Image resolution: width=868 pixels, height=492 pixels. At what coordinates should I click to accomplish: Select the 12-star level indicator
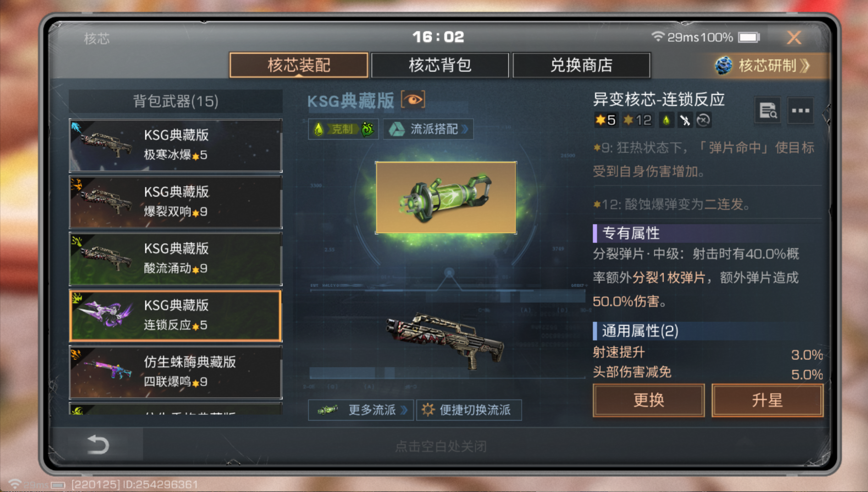[637, 120]
